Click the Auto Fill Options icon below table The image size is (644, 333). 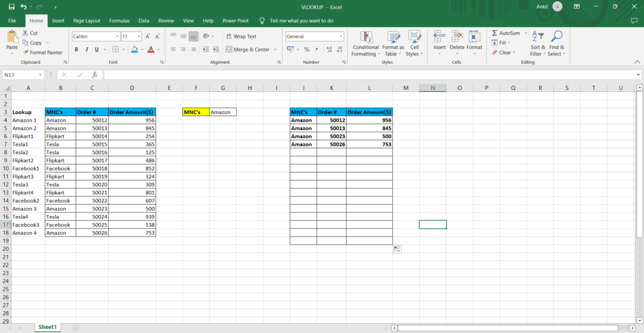coord(397,249)
